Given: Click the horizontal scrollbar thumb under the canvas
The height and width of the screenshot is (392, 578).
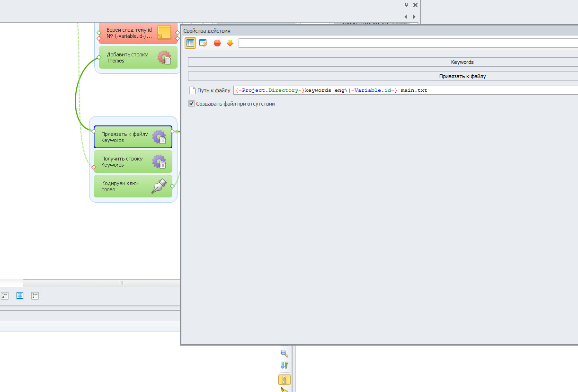Looking at the screenshot, I should [x=101, y=283].
